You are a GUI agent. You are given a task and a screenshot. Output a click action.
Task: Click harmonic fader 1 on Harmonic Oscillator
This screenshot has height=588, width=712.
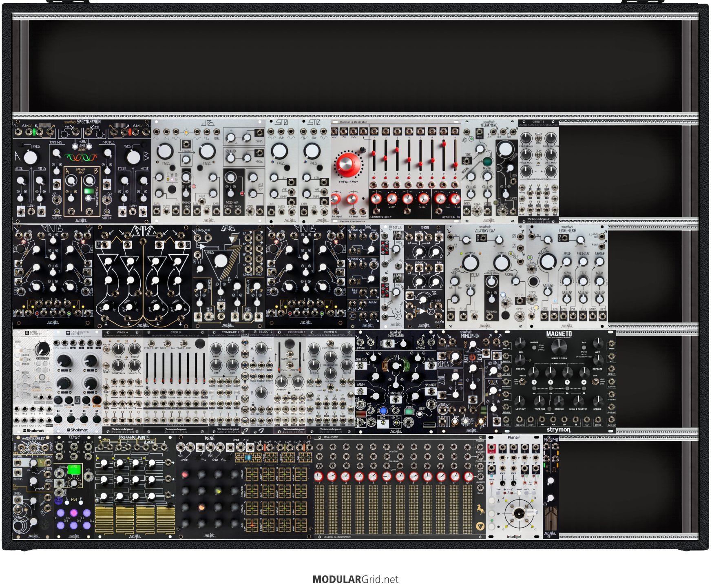(x=374, y=153)
